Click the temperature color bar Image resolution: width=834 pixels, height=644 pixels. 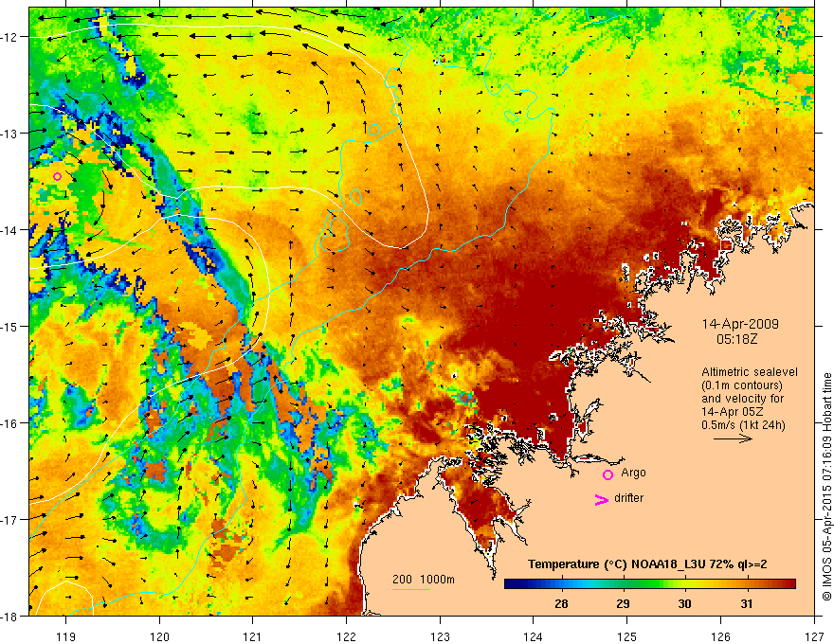pyautogui.click(x=650, y=584)
